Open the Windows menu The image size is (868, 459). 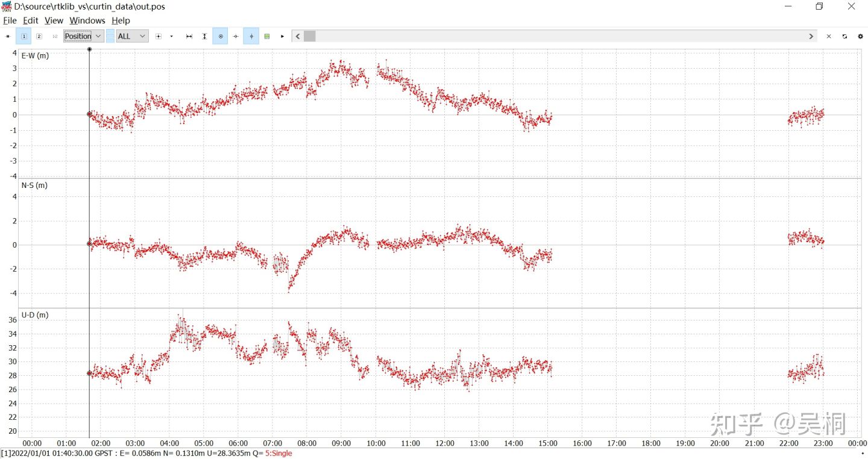(87, 20)
